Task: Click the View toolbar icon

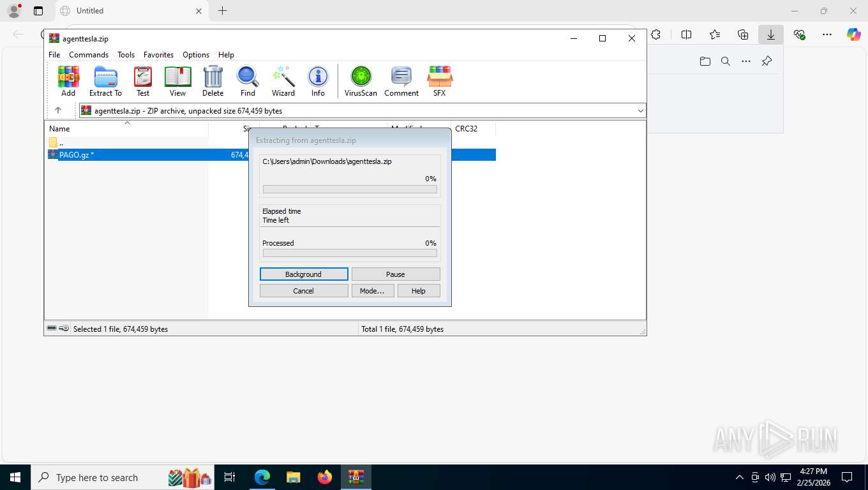Action: (177, 81)
